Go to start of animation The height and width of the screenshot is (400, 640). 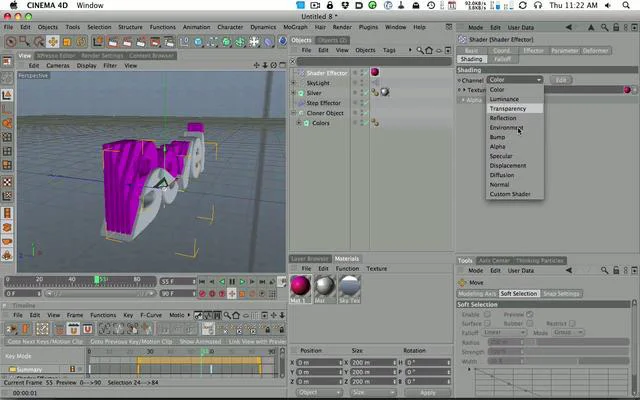tap(202, 282)
